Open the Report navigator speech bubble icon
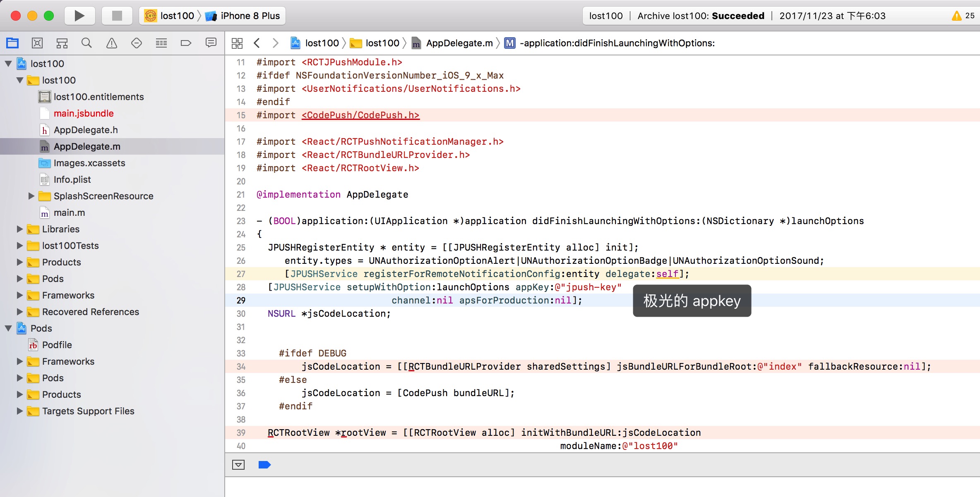The width and height of the screenshot is (980, 497). (x=211, y=43)
